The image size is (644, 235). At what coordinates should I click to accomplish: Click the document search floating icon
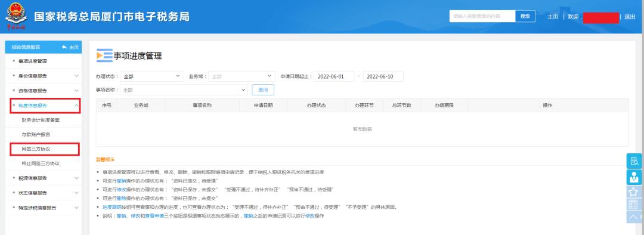pos(634,161)
